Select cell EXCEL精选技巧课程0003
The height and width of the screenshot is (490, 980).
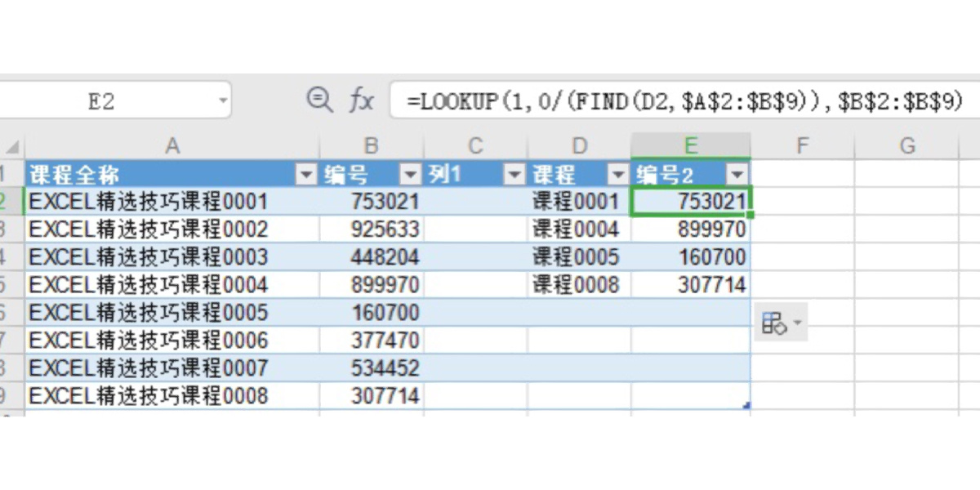point(172,256)
